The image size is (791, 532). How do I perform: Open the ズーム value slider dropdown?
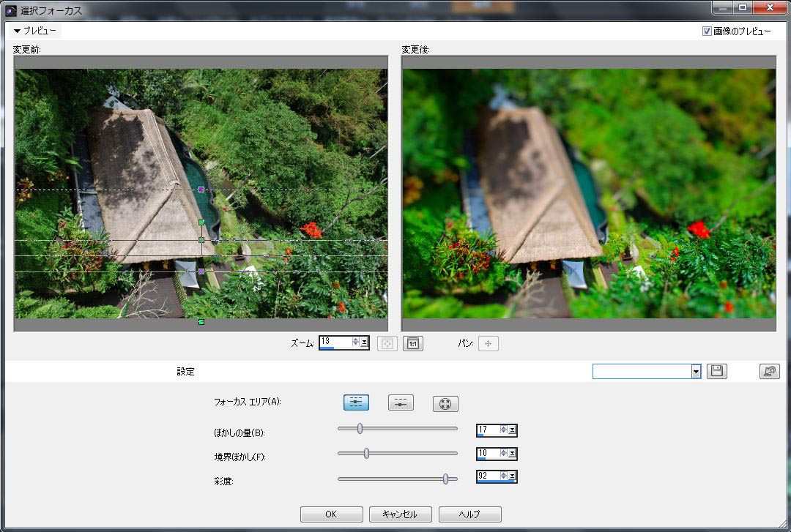click(x=364, y=342)
